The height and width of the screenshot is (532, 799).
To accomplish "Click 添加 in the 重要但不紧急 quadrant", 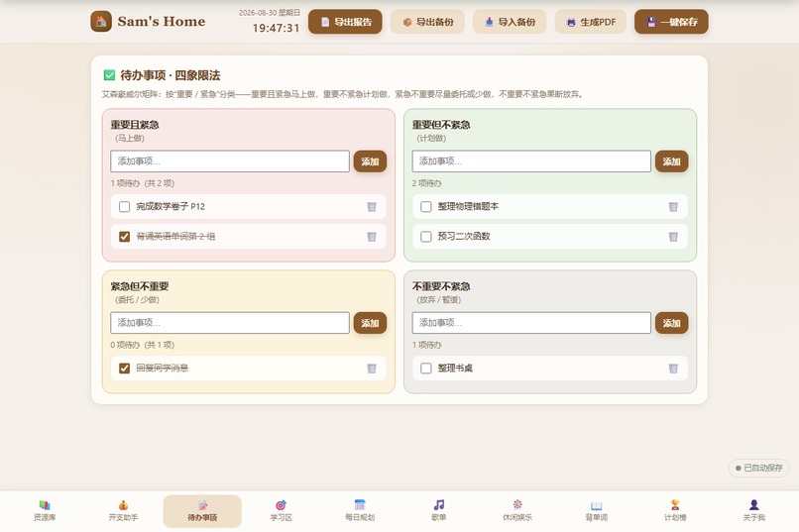I will click(x=671, y=161).
